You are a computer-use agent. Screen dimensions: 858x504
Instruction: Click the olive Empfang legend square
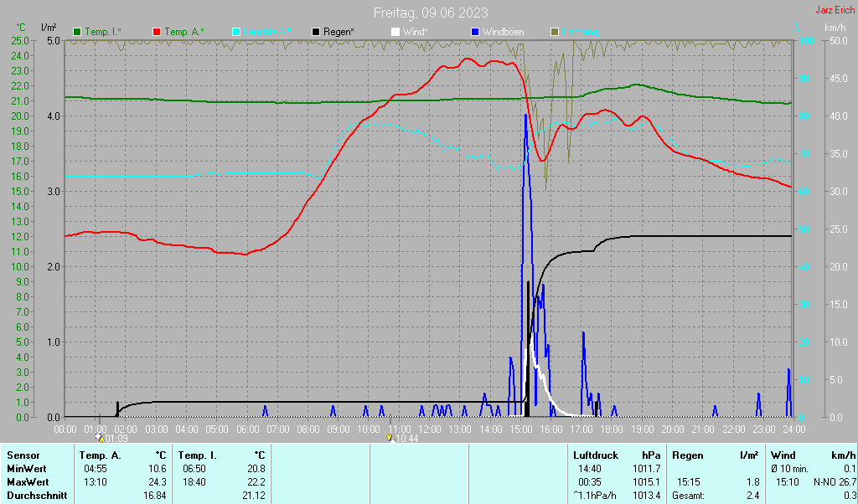tap(555, 33)
